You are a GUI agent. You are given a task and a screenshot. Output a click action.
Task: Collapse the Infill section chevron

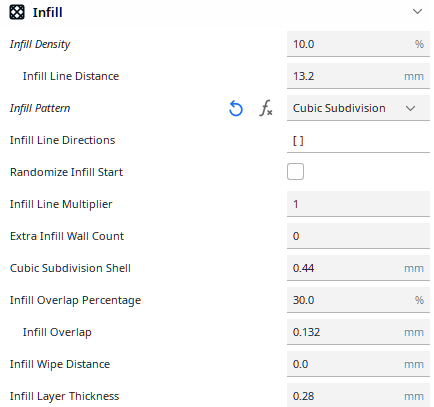417,12
